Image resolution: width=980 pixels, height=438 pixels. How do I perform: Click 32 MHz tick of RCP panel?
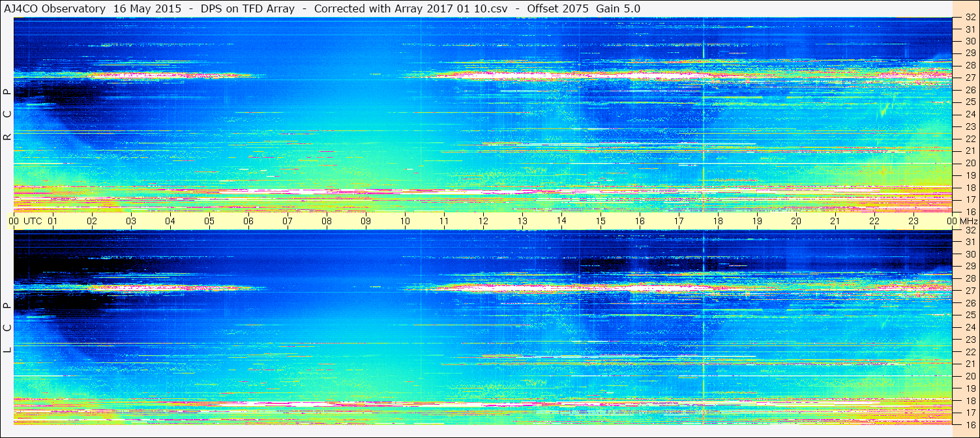pyautogui.click(x=970, y=18)
